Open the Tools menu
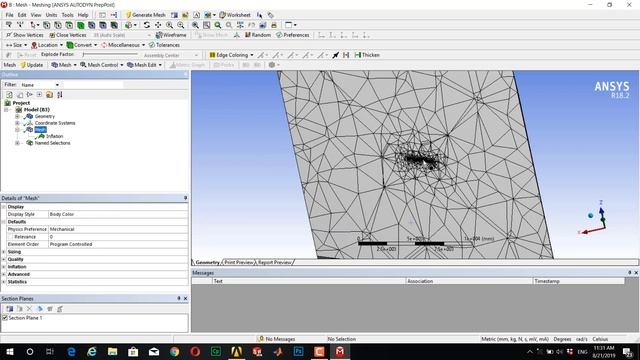The height and width of the screenshot is (360, 640). (x=67, y=15)
